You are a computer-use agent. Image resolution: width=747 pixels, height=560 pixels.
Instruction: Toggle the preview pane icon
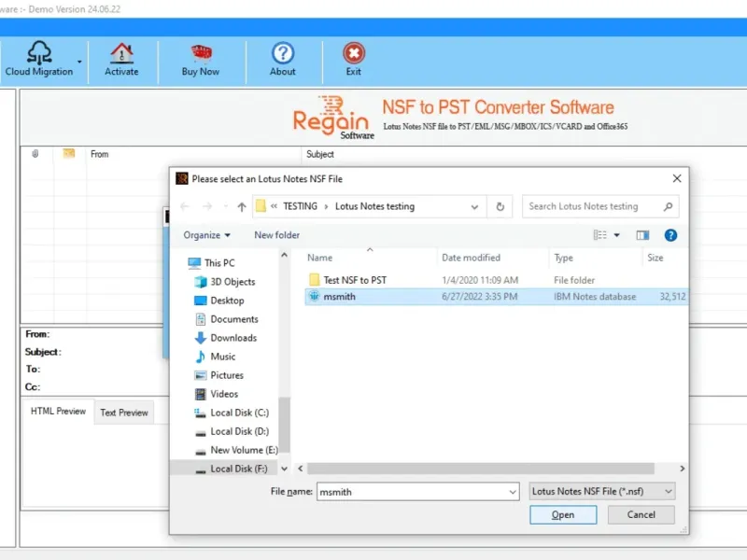point(642,235)
